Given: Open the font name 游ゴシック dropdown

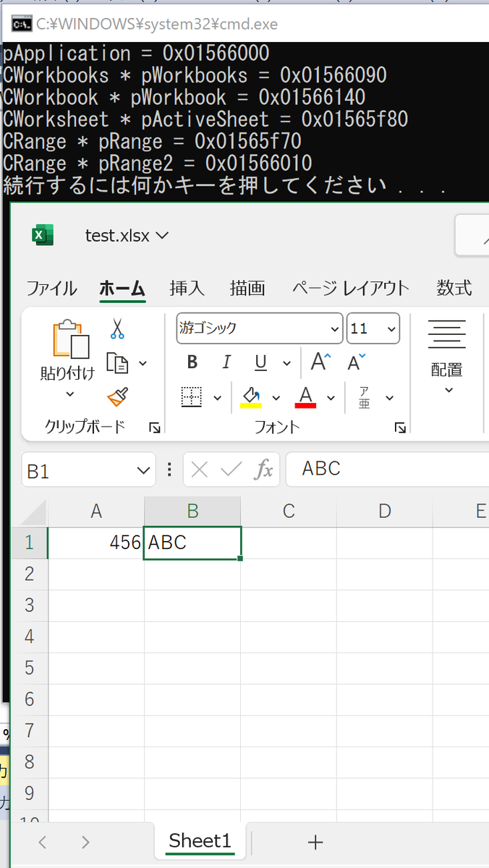Looking at the screenshot, I should pos(335,329).
